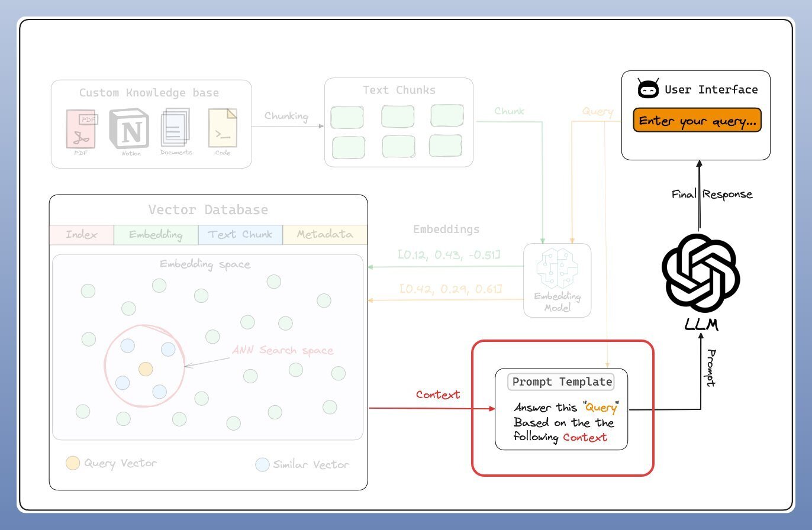Open the Documents icon
Viewport: 812px width, 530px height.
tap(174, 127)
